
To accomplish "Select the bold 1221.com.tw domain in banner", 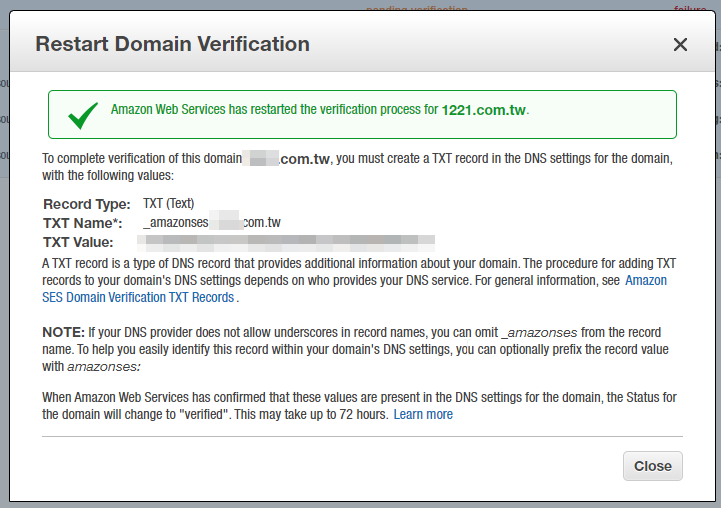I will [x=483, y=110].
